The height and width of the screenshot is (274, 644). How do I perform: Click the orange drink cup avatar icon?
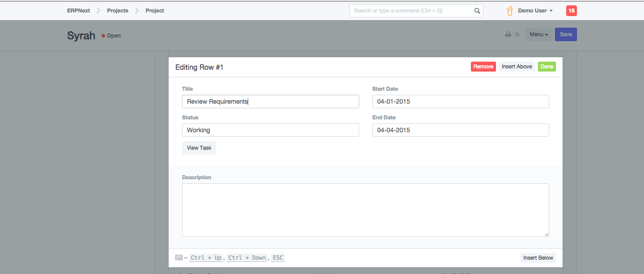(x=509, y=11)
